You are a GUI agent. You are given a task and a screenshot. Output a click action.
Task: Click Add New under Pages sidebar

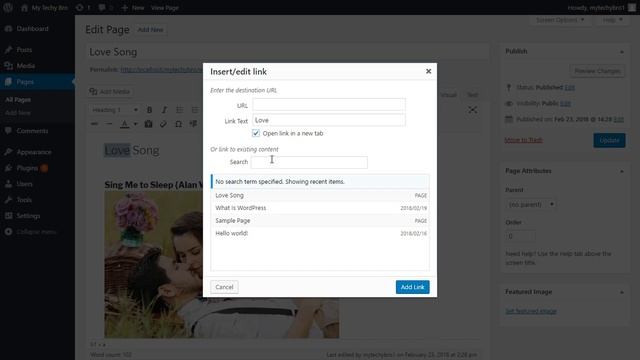pyautogui.click(x=18, y=113)
